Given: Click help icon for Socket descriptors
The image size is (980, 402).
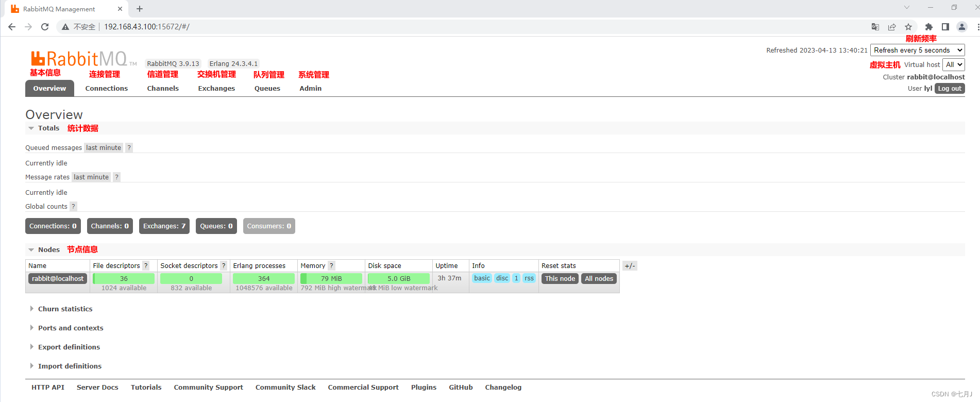Looking at the screenshot, I should (x=224, y=266).
